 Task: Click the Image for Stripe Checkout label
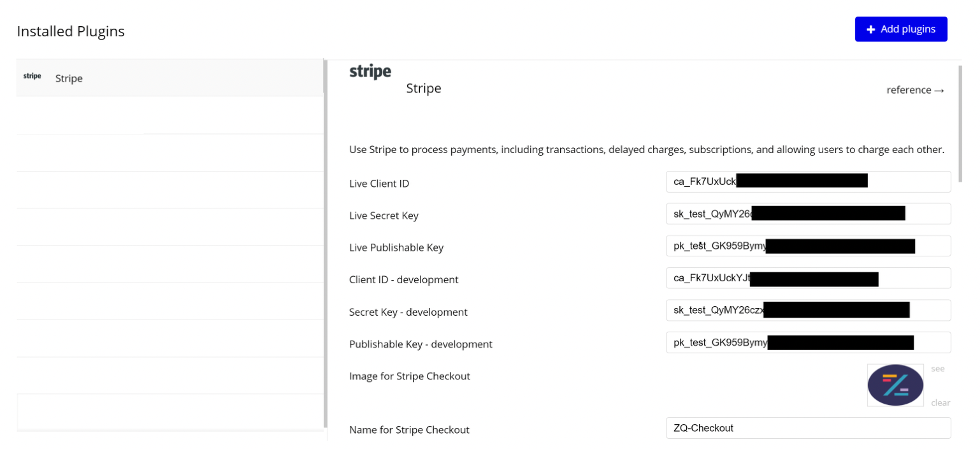coord(410,376)
